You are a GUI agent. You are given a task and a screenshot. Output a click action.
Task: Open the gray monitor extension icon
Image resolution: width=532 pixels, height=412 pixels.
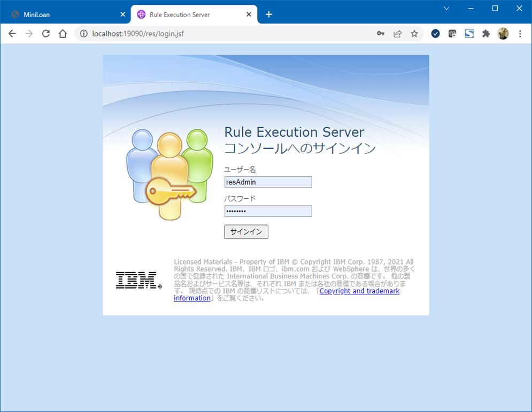pyautogui.click(x=452, y=34)
